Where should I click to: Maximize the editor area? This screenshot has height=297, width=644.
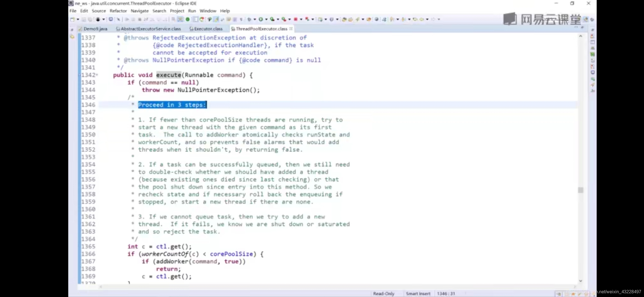point(582,27)
